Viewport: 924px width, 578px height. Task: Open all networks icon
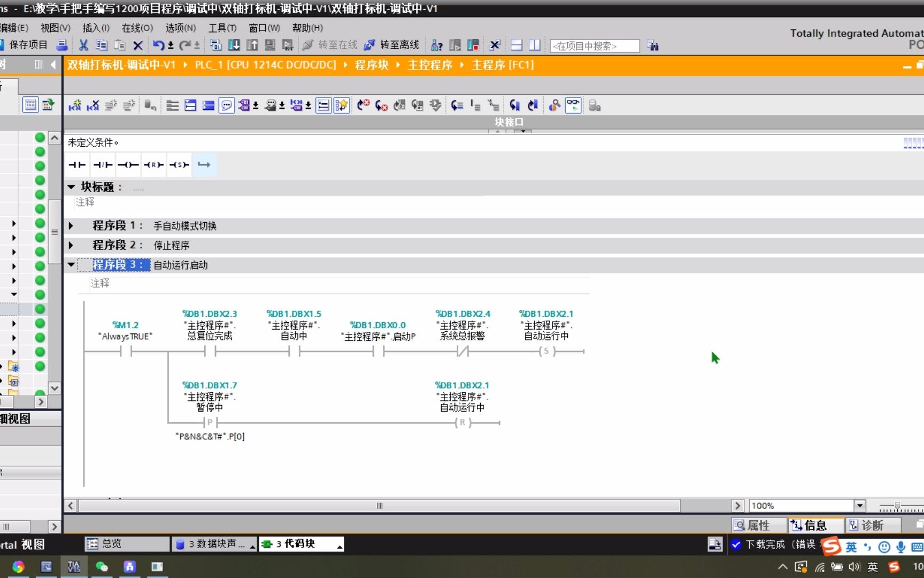(190, 105)
